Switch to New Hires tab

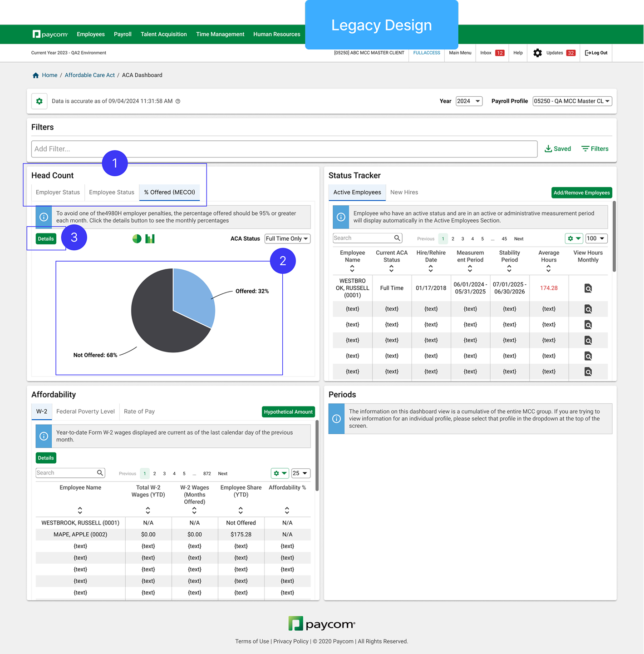404,193
